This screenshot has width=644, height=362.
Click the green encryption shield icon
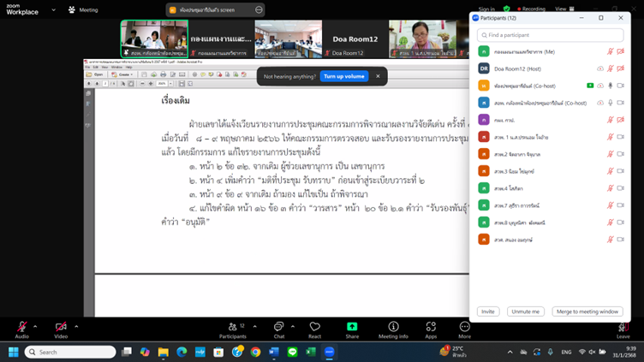(506, 9)
